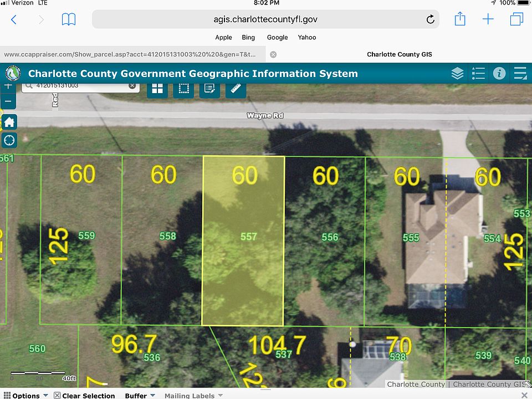532x399 pixels.
Task: Zoom out with the minus button
Action: click(8, 102)
